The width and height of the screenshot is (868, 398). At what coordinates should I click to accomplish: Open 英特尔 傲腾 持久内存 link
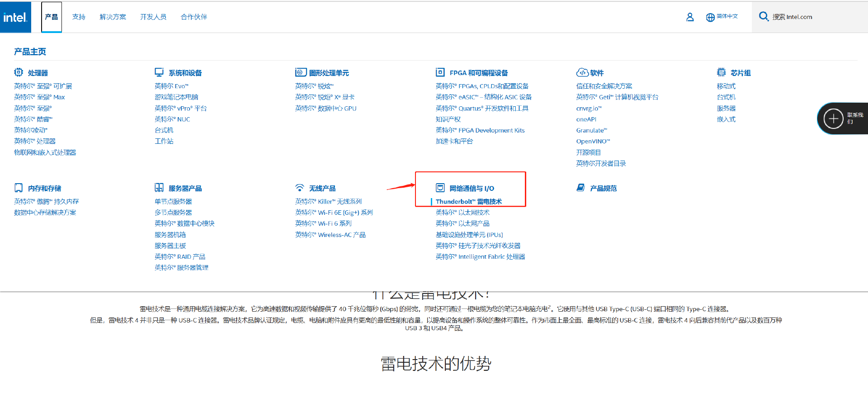[x=47, y=201]
